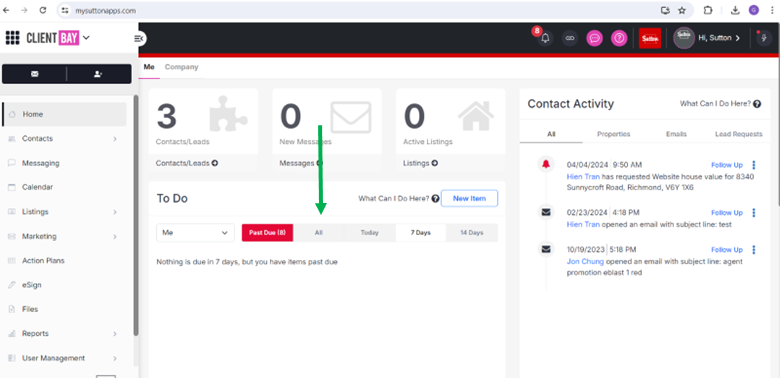
Task: Select the All filter in To Do
Action: click(319, 233)
